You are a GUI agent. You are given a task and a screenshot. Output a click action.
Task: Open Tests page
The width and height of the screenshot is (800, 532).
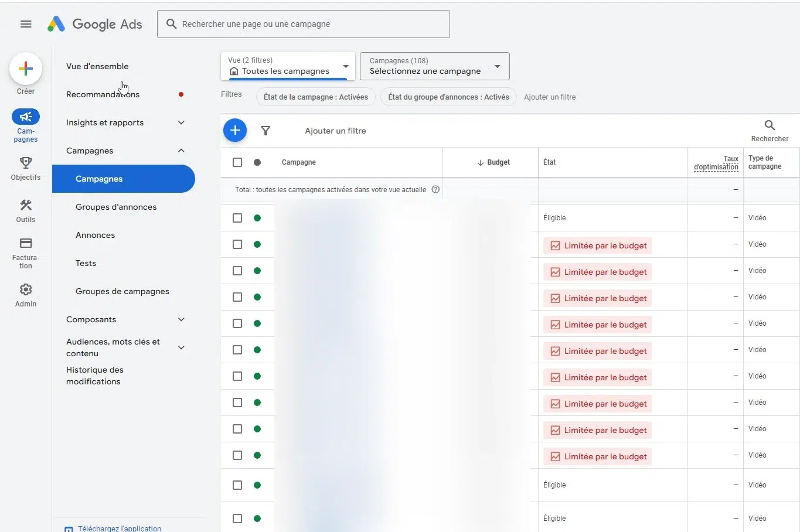(x=86, y=263)
